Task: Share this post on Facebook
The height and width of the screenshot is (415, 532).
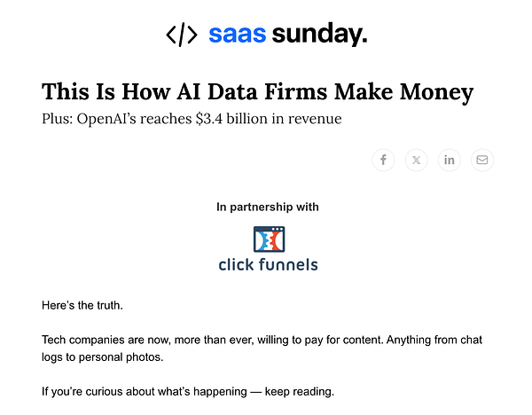Action: pyautogui.click(x=383, y=160)
